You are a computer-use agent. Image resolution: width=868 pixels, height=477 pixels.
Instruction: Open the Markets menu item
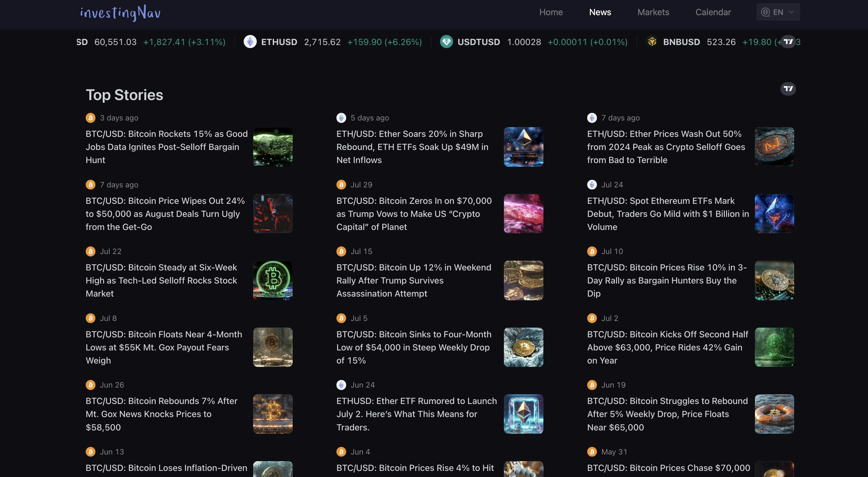tap(653, 12)
